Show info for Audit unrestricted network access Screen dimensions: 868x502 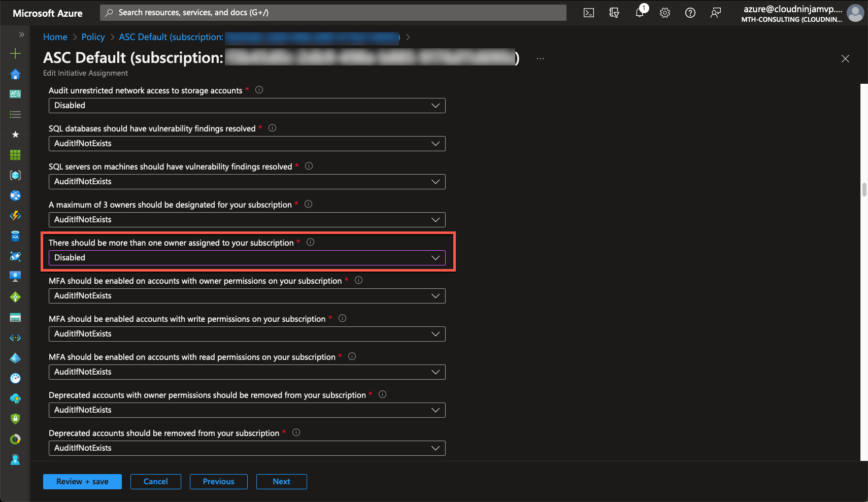coord(259,90)
